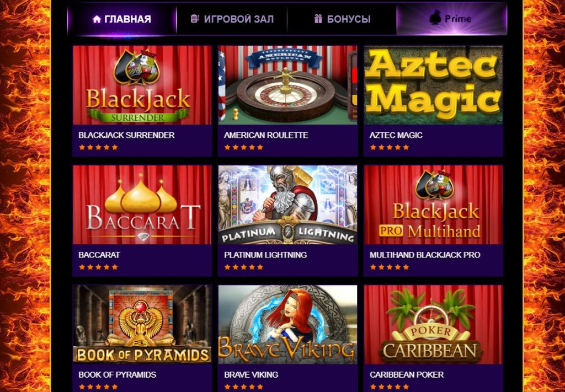Open the Brave Viking game image
The width and height of the screenshot is (565, 392).
287,325
